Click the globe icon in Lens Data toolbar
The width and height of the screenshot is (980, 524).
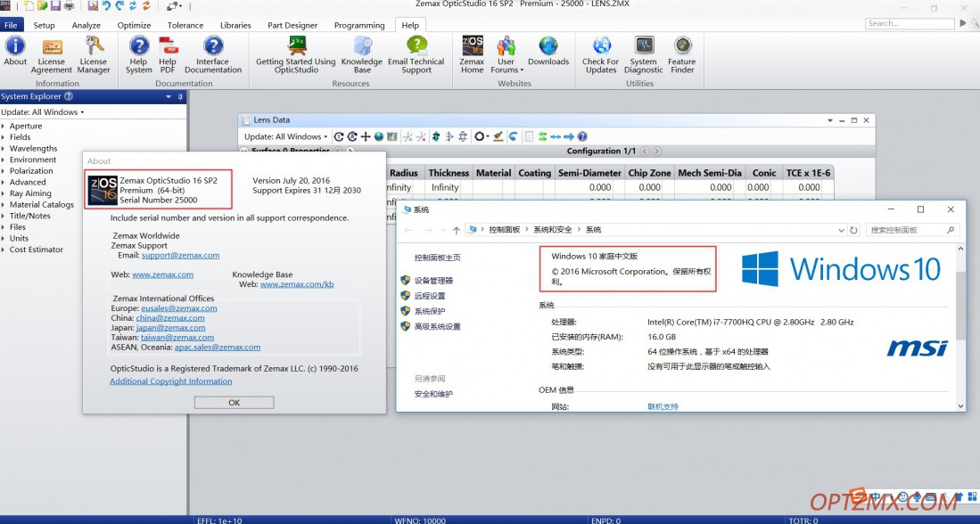[379, 136]
